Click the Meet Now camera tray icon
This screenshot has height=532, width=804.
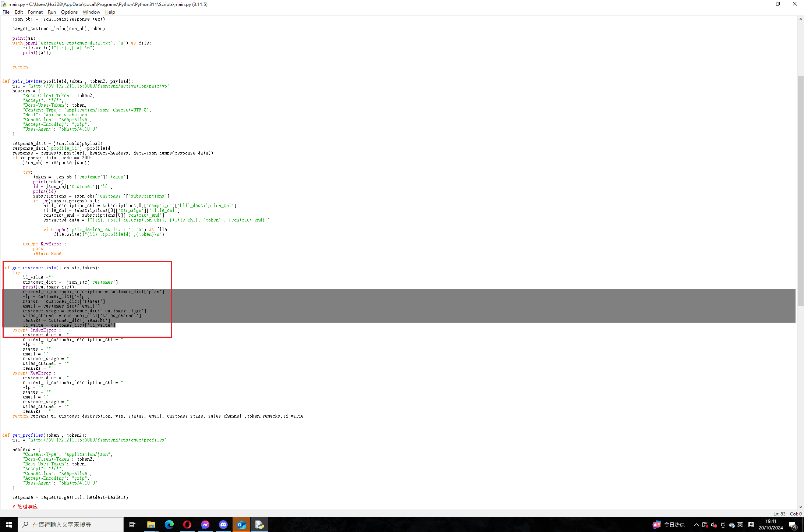point(723,525)
